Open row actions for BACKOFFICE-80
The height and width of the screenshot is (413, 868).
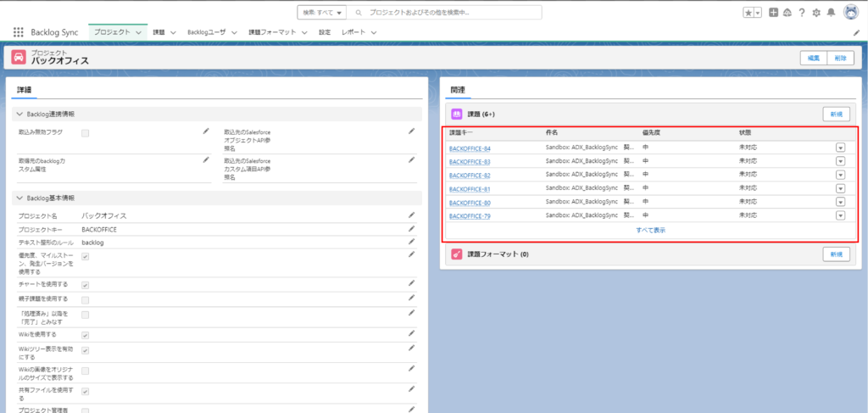point(840,202)
